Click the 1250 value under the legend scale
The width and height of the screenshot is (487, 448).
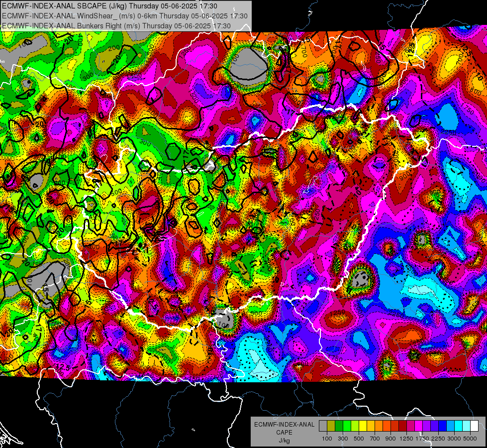click(406, 439)
